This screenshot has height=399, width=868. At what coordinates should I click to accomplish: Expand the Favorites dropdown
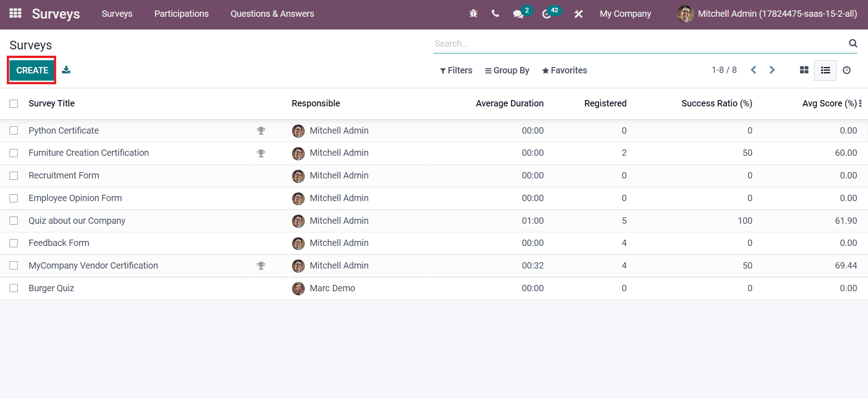[x=565, y=70]
